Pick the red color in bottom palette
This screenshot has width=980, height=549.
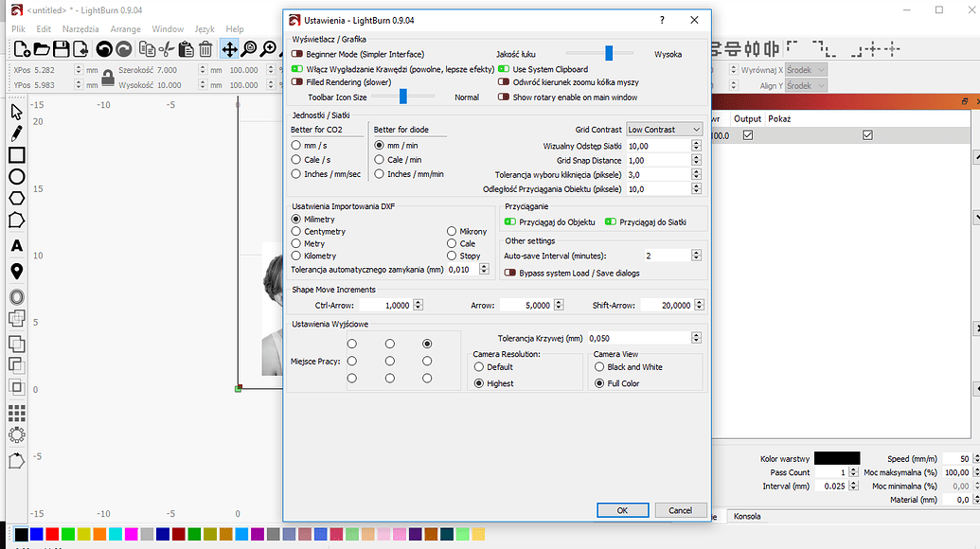coord(52,534)
